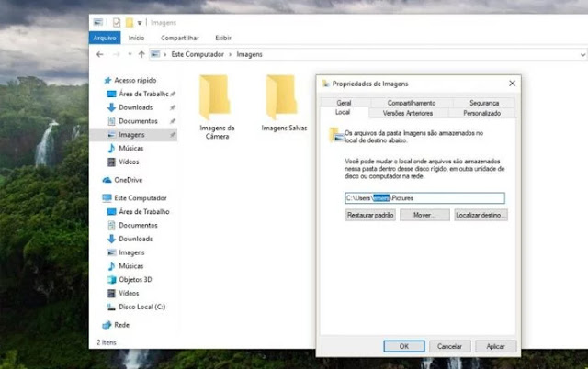
Task: Select Documentos under Acesso rápido
Action: [139, 121]
